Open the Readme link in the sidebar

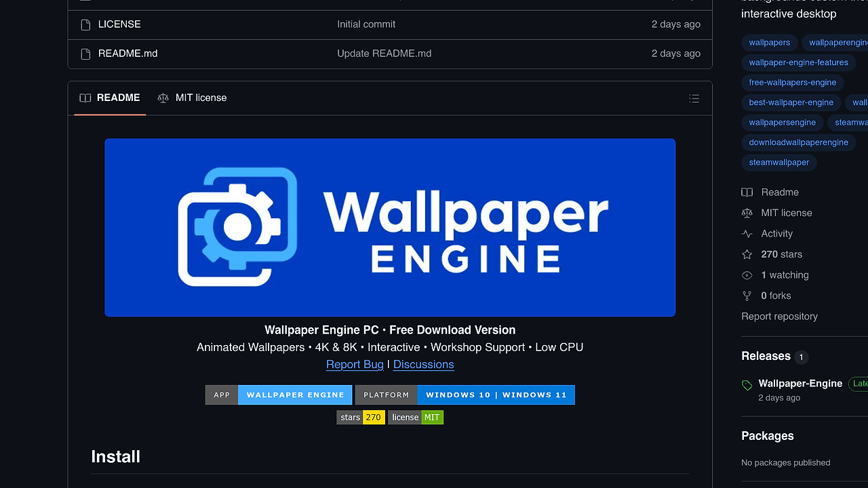pyautogui.click(x=780, y=192)
